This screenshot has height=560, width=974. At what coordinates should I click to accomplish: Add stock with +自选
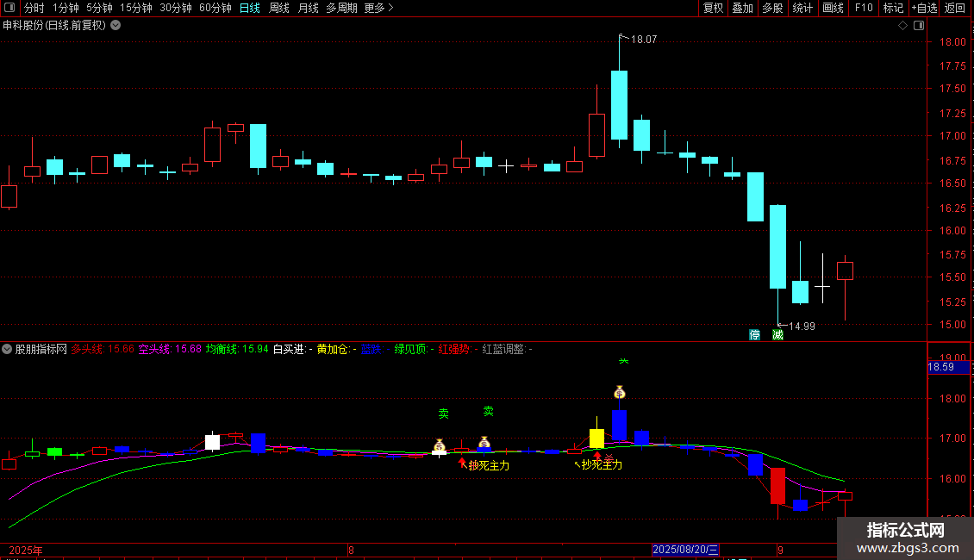point(924,8)
